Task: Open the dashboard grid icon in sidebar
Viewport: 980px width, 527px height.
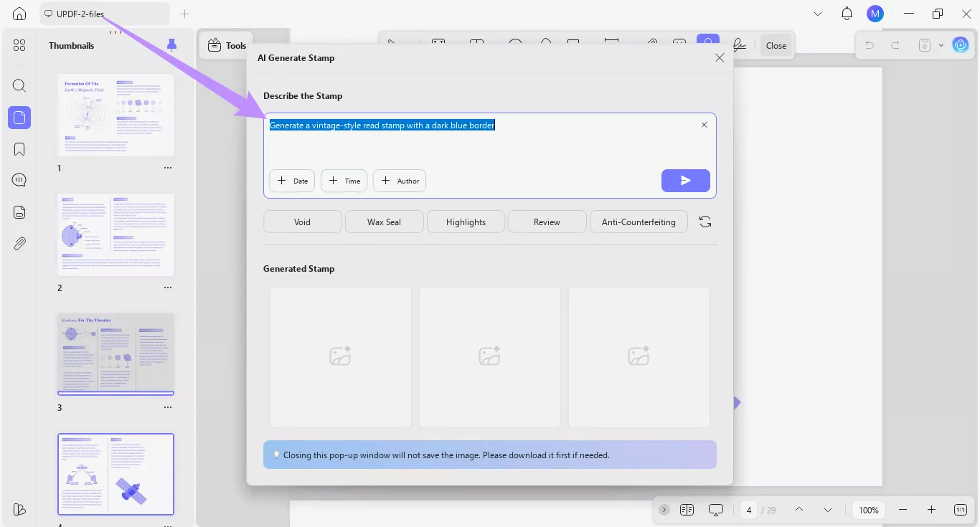Action: tap(19, 45)
